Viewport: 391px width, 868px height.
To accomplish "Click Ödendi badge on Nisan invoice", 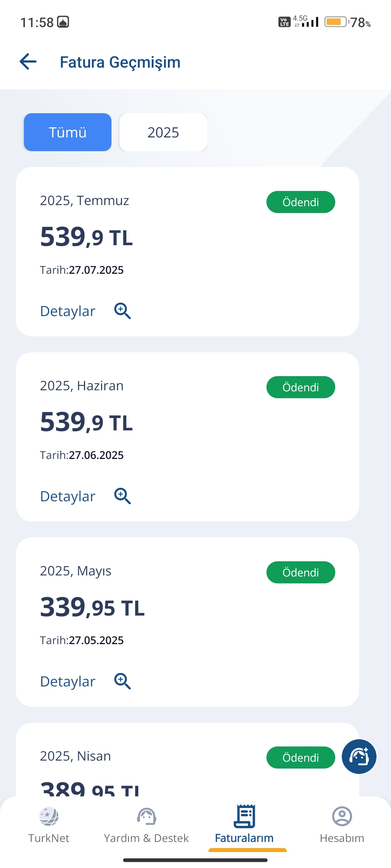I will tap(301, 758).
